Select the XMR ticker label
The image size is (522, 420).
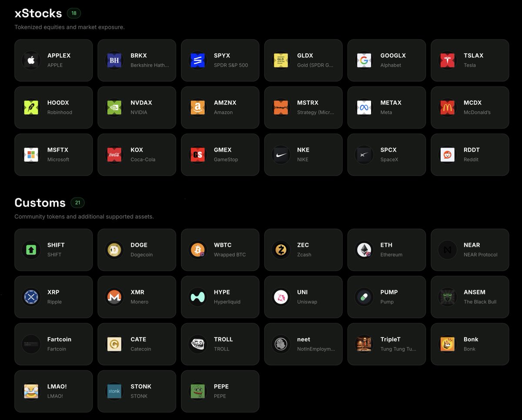[x=137, y=292]
